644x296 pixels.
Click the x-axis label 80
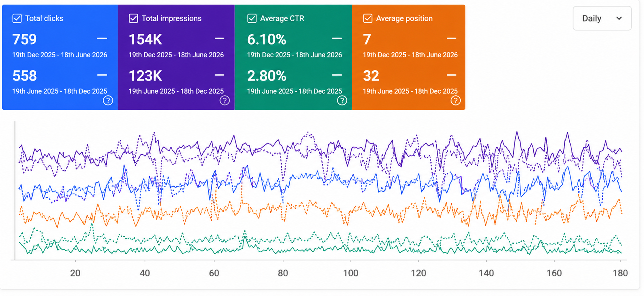click(283, 273)
